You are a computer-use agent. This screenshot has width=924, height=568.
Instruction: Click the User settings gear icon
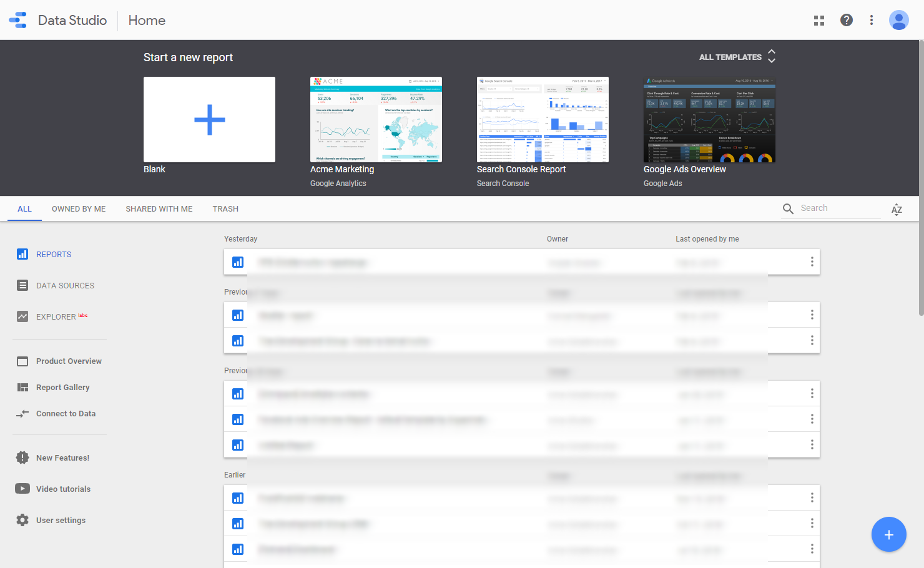coord(22,520)
